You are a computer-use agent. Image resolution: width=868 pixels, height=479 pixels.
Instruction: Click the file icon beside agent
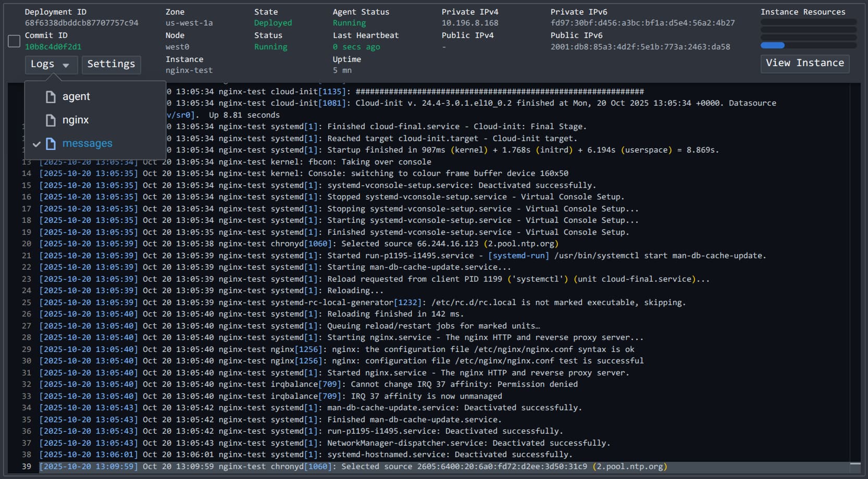click(x=51, y=97)
